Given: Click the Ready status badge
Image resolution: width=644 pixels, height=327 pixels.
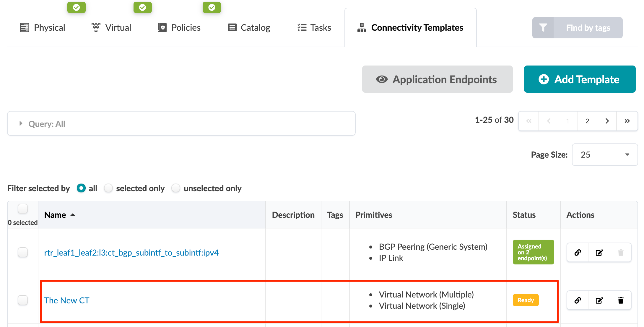Looking at the screenshot, I should tap(526, 300).
